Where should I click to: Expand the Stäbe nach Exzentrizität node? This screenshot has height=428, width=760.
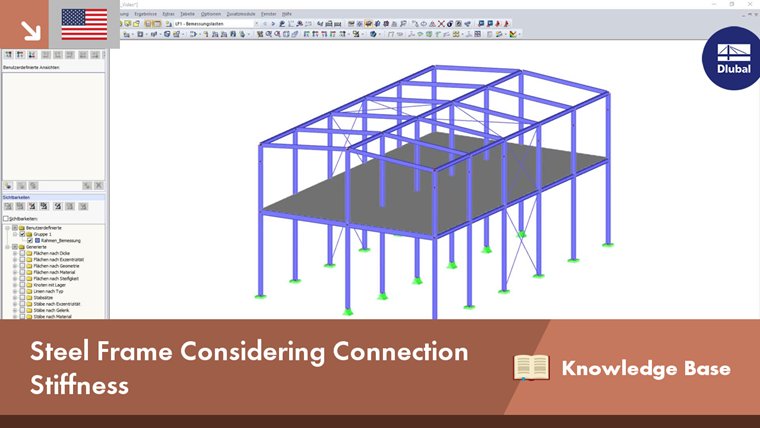pos(15,304)
